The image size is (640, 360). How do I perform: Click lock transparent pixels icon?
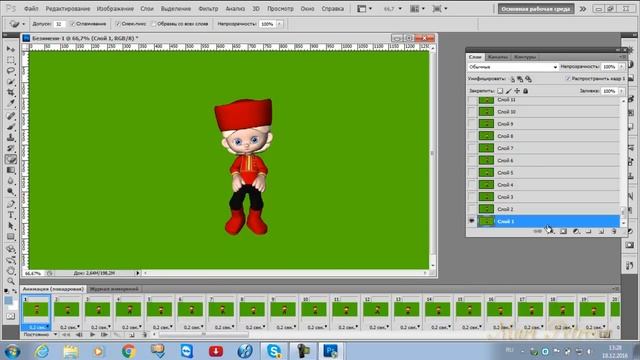500,91
